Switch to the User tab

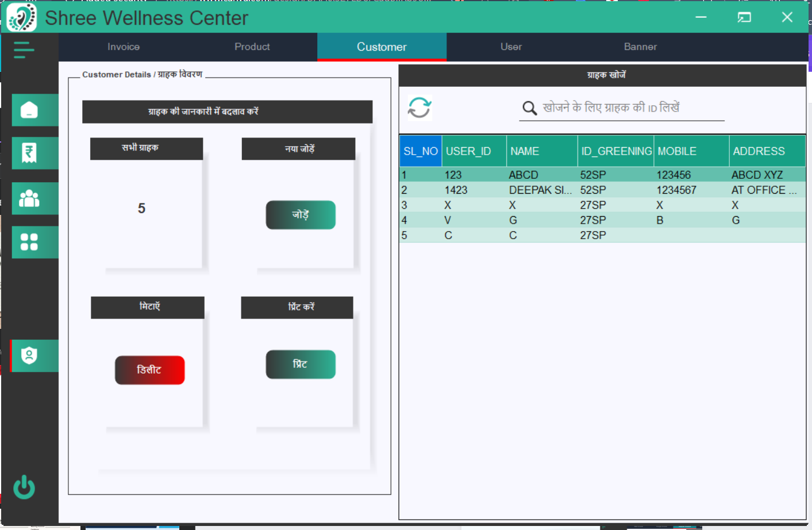[510, 47]
